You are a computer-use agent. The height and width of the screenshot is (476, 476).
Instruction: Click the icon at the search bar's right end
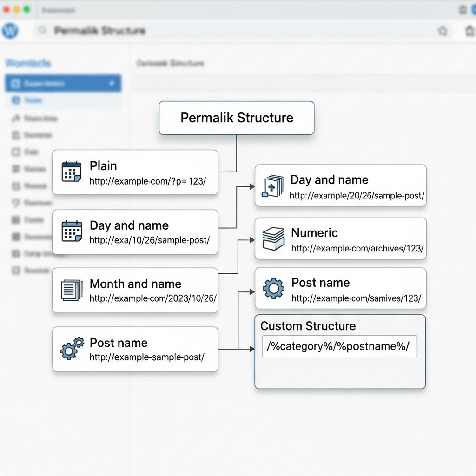coord(443,31)
